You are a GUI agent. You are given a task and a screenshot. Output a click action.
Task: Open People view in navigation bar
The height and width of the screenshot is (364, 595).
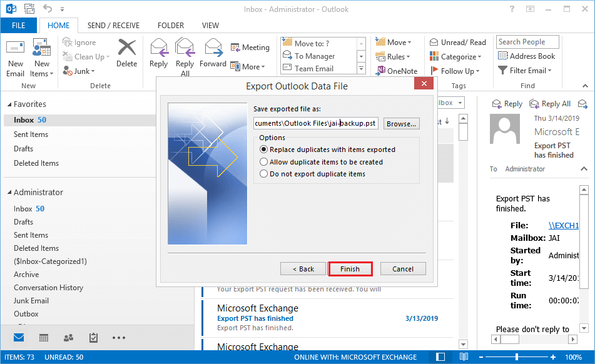click(68, 338)
